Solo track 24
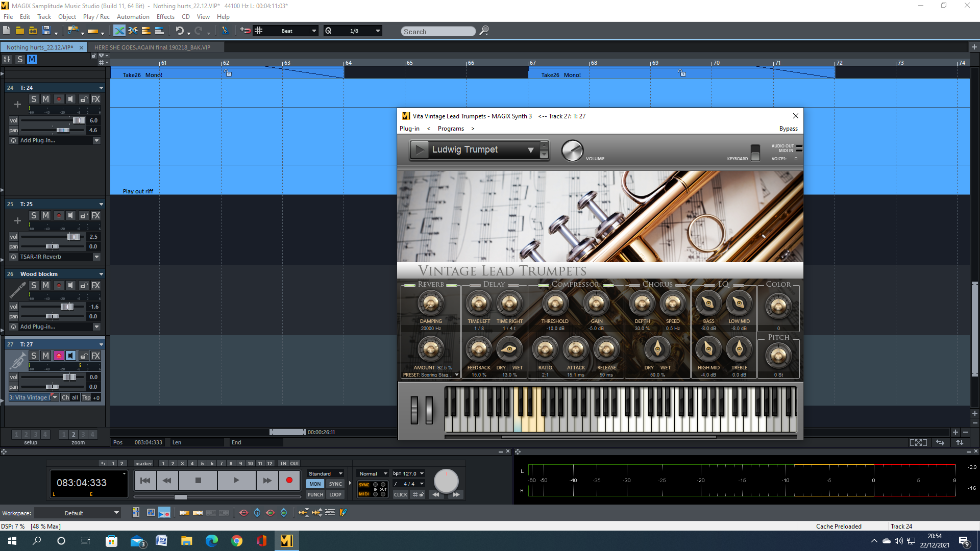This screenshot has width=980, height=551. [34, 99]
